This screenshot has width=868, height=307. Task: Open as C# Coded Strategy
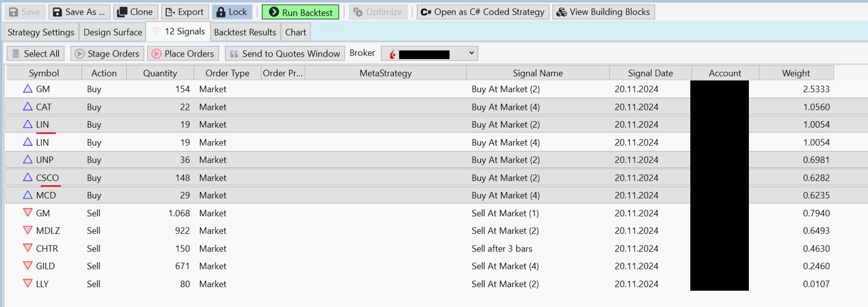(x=483, y=12)
